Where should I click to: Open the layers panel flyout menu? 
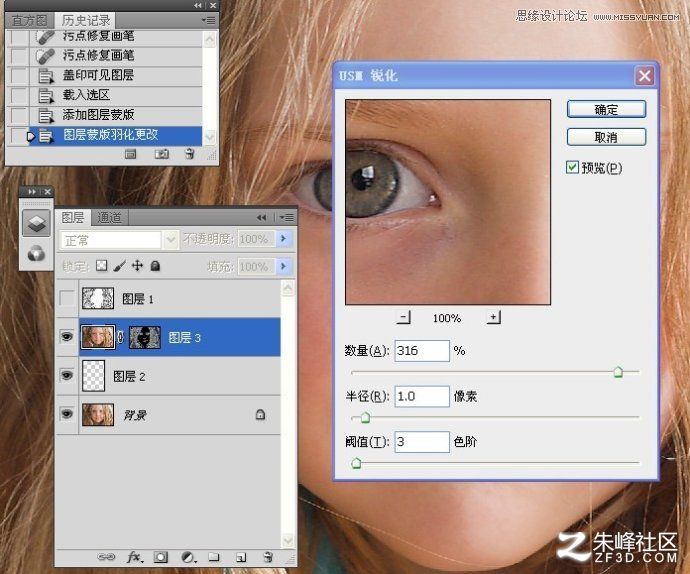click(287, 217)
